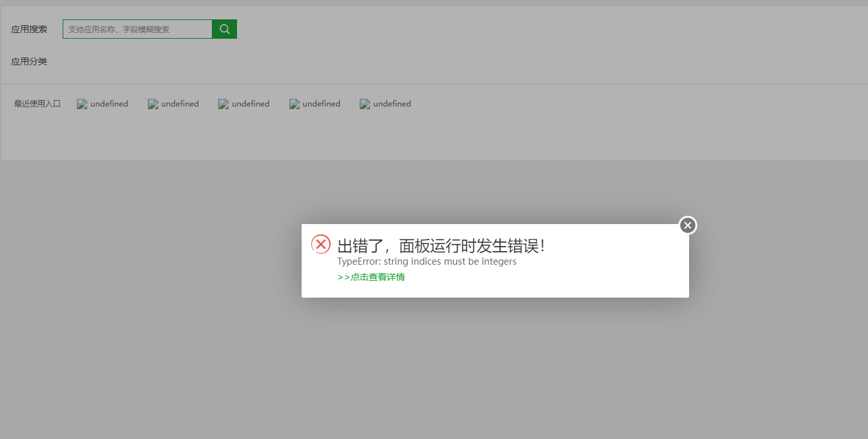Click the green search magnifier button

point(224,29)
